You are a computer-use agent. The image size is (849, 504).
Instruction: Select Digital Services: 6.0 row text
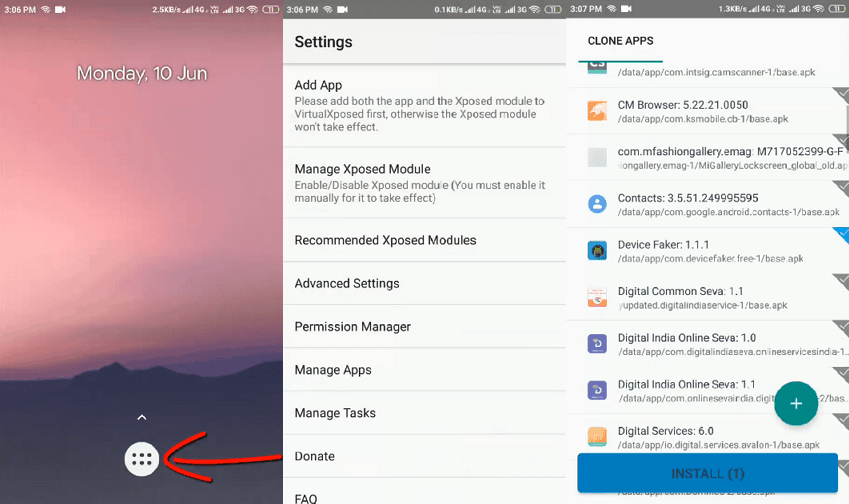point(665,431)
